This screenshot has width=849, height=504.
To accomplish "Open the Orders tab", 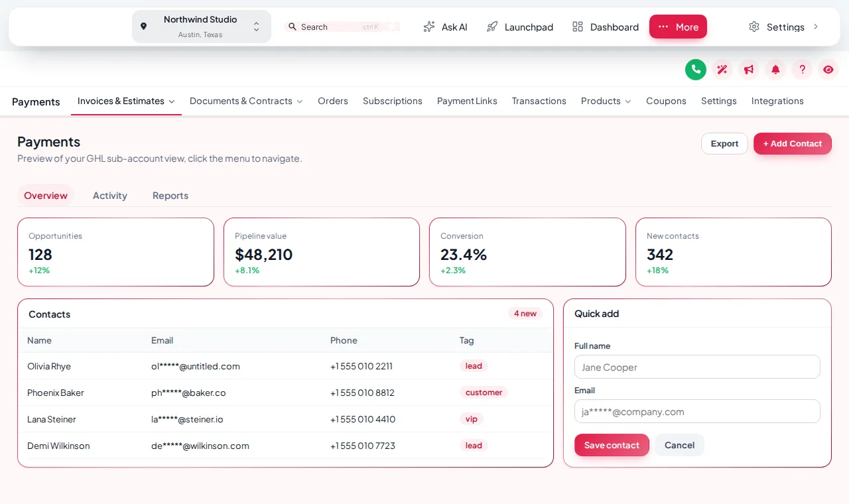I will click(333, 101).
